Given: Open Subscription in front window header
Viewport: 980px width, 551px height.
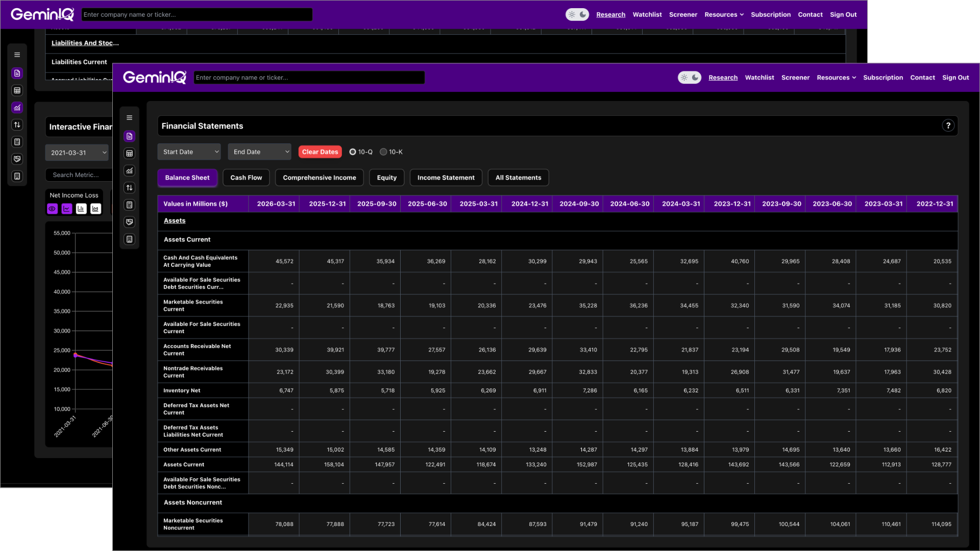Looking at the screenshot, I should click(883, 78).
